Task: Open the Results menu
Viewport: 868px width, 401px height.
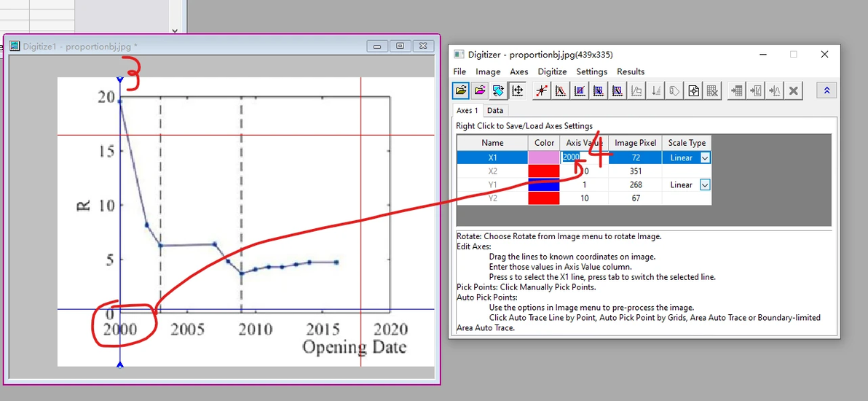Action: 631,71
